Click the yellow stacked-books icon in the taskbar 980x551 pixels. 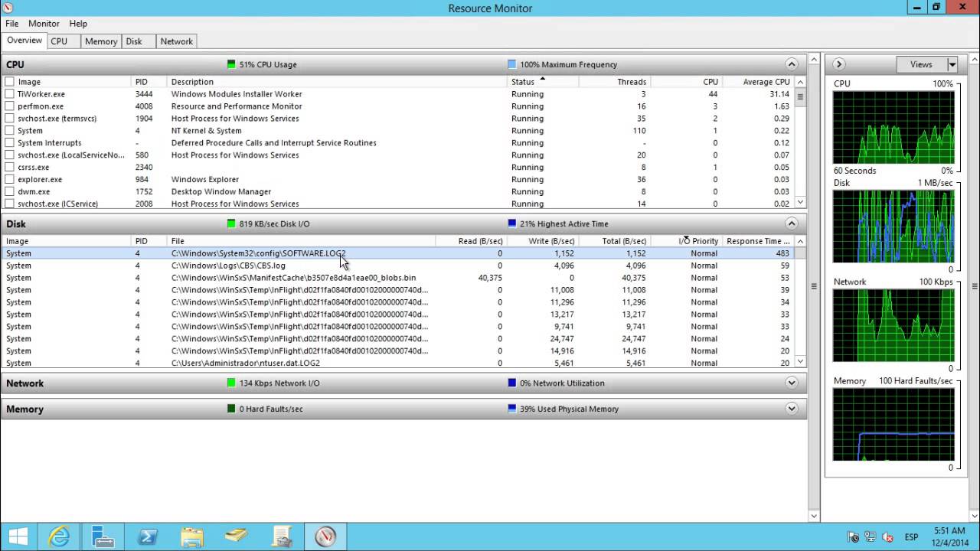click(x=237, y=536)
